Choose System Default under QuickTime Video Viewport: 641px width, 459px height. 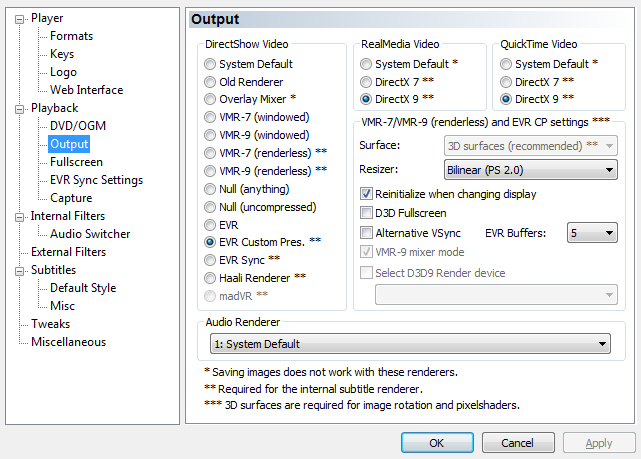click(x=506, y=64)
